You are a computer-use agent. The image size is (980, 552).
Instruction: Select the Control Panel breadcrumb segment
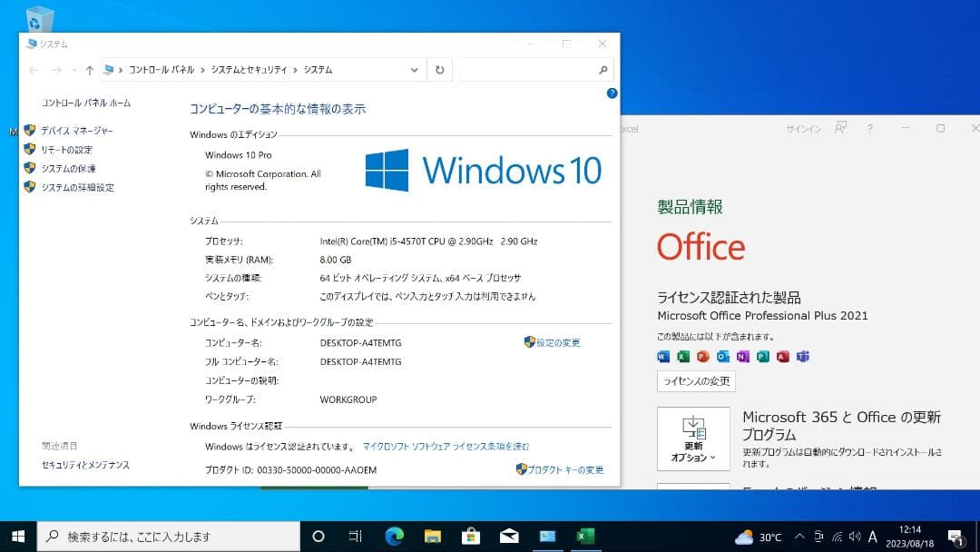162,70
